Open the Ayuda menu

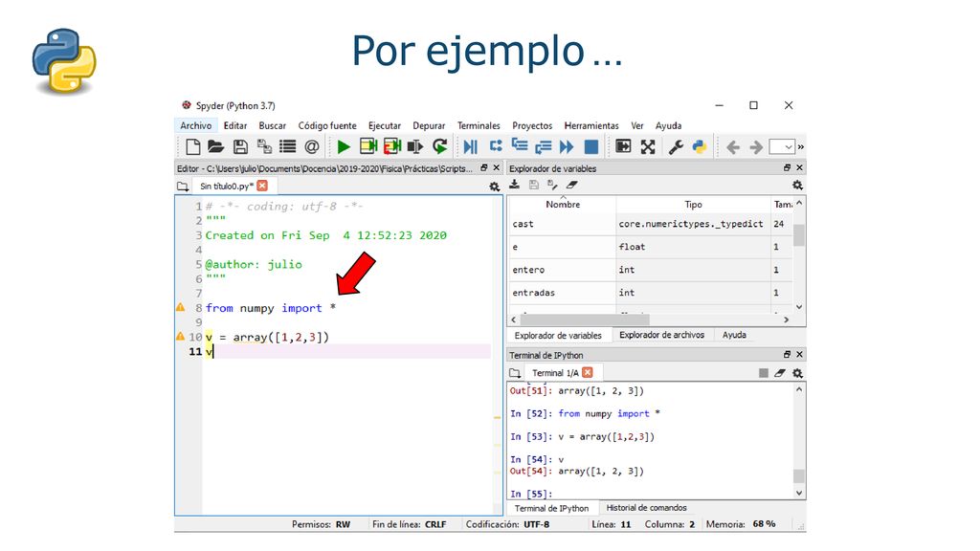click(668, 125)
